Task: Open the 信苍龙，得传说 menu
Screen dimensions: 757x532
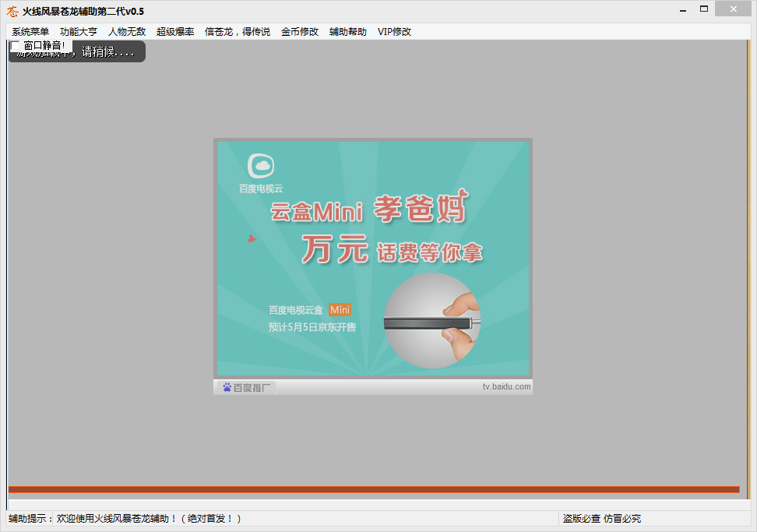Action: 238,32
